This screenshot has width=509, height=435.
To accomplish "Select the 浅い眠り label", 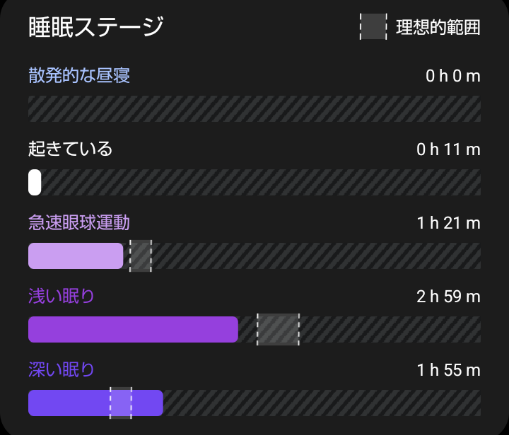I will pos(61,296).
